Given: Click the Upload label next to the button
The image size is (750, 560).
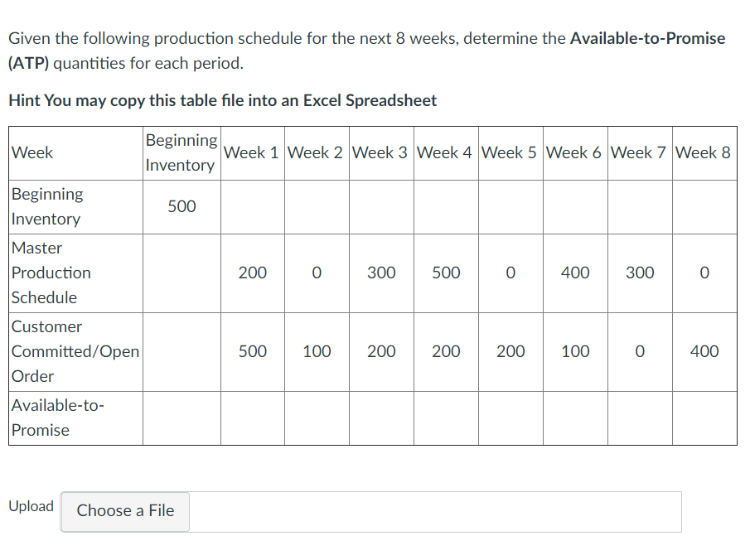Looking at the screenshot, I should [x=31, y=506].
